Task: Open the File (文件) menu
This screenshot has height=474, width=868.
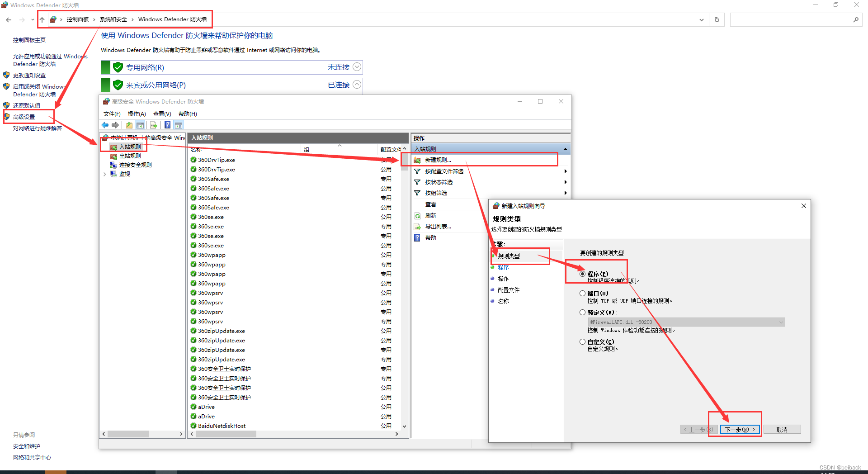Action: (x=112, y=114)
